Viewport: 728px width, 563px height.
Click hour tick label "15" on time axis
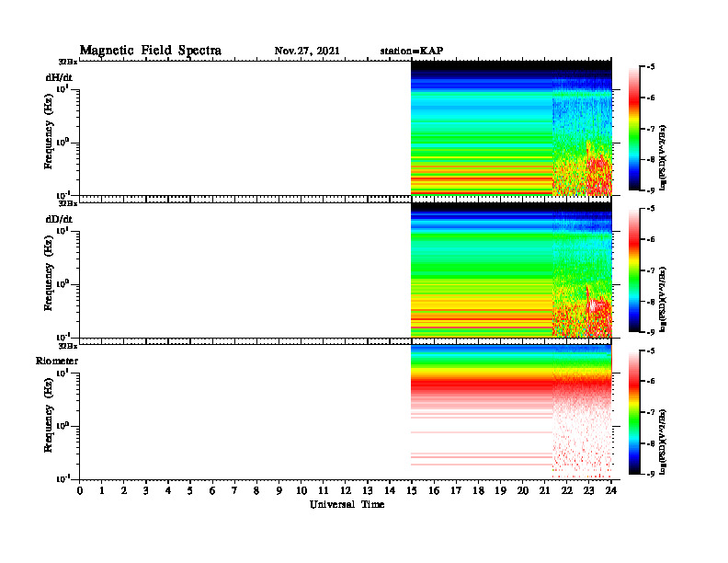point(412,491)
